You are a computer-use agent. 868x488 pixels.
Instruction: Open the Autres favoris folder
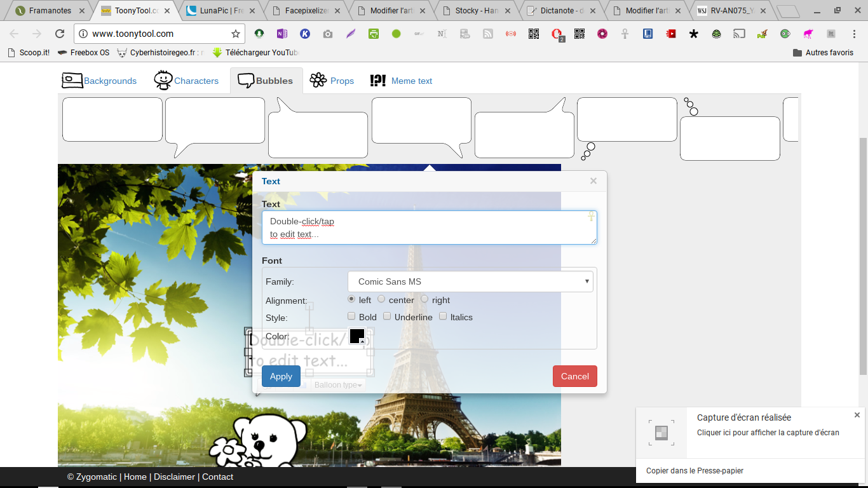[823, 53]
